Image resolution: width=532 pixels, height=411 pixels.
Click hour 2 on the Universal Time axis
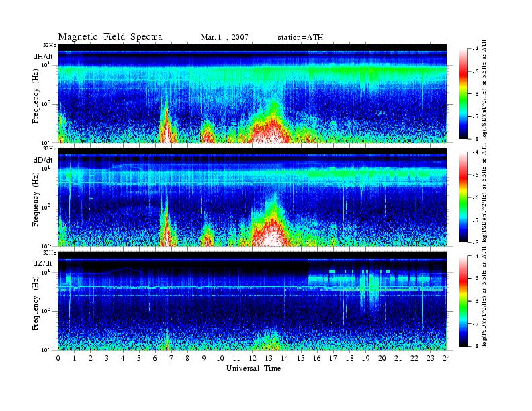tap(91, 358)
